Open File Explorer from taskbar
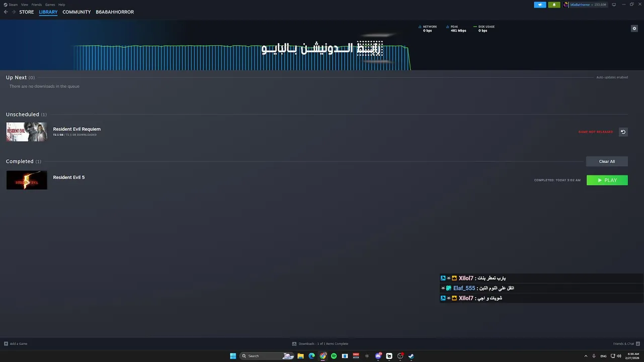Viewport: 644px width, 362px height. pyautogui.click(x=300, y=356)
